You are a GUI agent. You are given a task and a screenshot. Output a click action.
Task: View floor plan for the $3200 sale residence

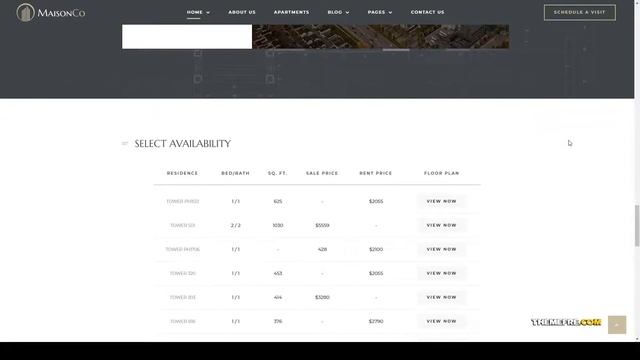pos(441,297)
